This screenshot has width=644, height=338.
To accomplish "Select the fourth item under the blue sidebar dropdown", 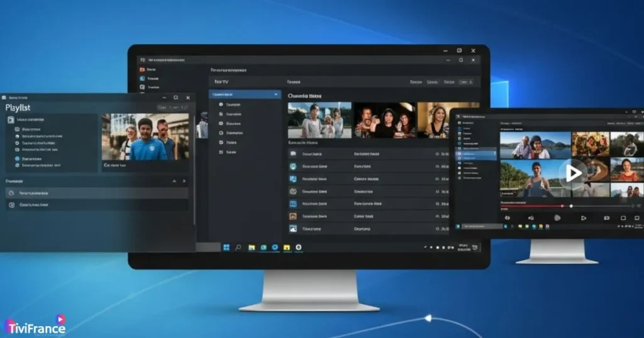I will point(231,133).
